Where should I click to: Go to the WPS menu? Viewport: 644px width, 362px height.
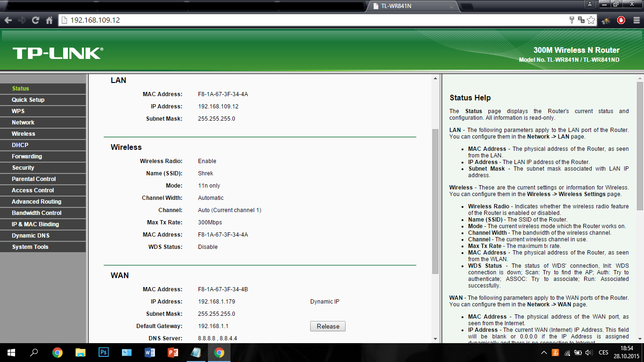pos(43,111)
